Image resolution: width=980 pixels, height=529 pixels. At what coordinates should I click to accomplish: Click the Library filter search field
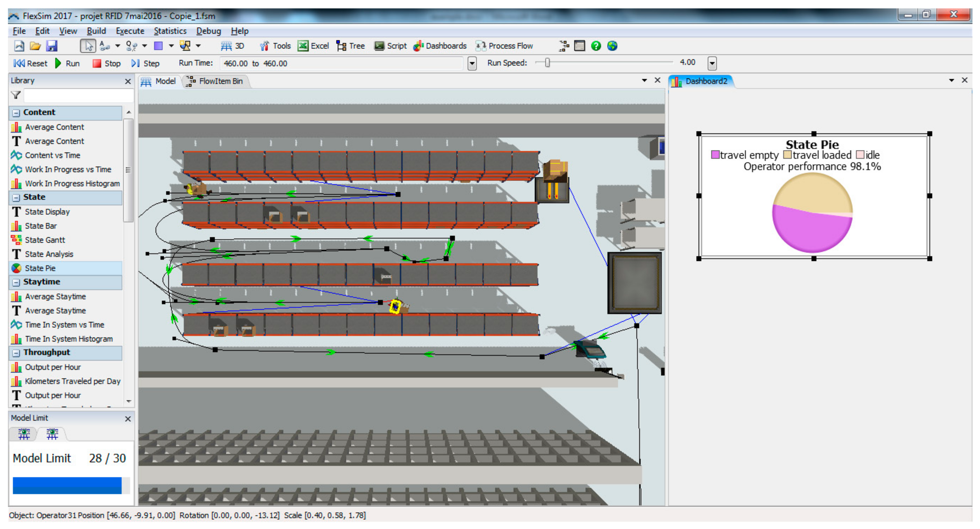click(x=78, y=95)
